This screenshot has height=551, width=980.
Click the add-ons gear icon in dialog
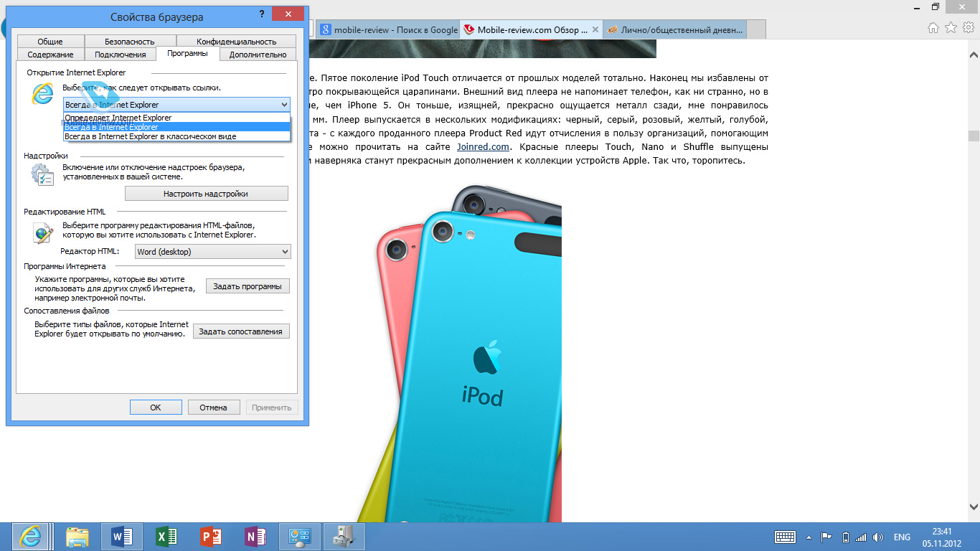click(x=42, y=174)
